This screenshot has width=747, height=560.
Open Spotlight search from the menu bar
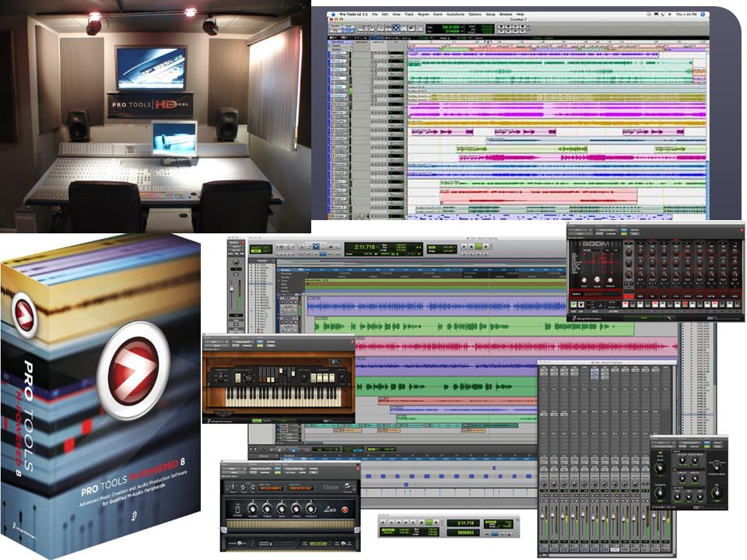click(702, 15)
